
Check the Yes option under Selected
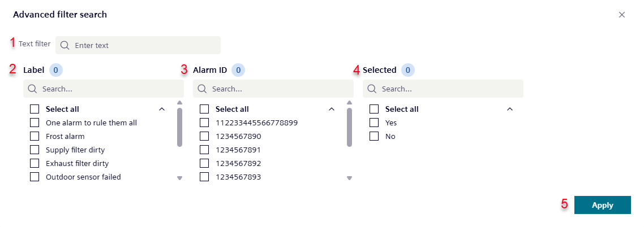click(x=373, y=123)
